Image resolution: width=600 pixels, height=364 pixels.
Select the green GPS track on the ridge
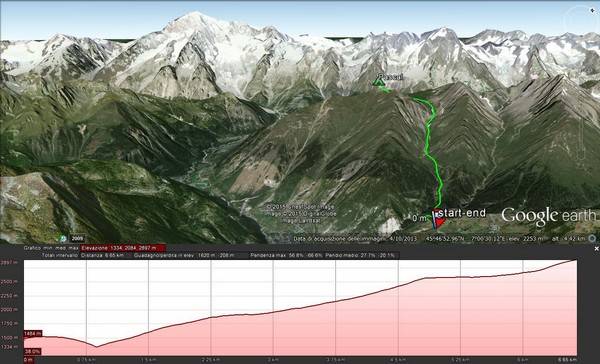tap(430, 145)
